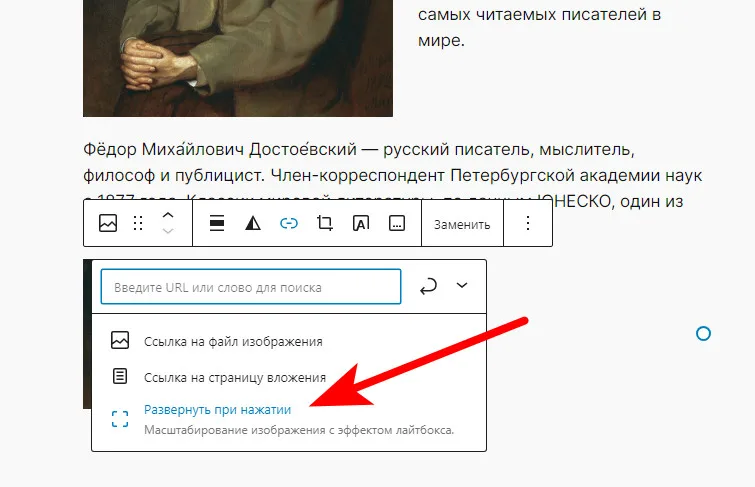
Task: Expand link settings chevron
Action: 462,286
